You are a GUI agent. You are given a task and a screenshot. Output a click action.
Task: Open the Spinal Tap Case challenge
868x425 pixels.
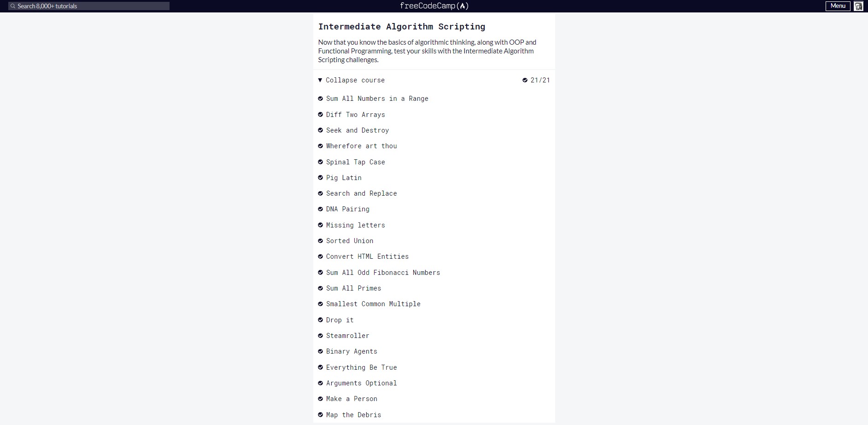click(356, 162)
